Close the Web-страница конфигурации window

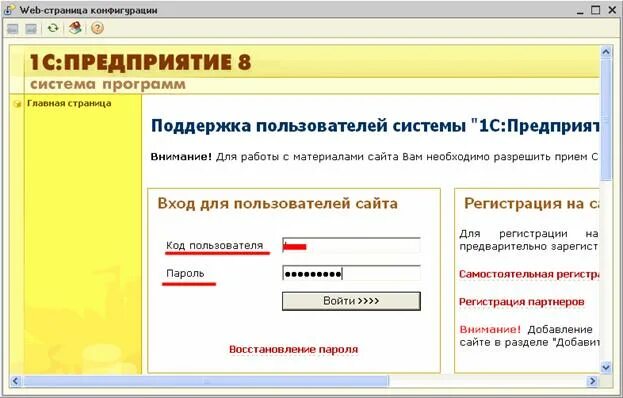click(x=612, y=10)
